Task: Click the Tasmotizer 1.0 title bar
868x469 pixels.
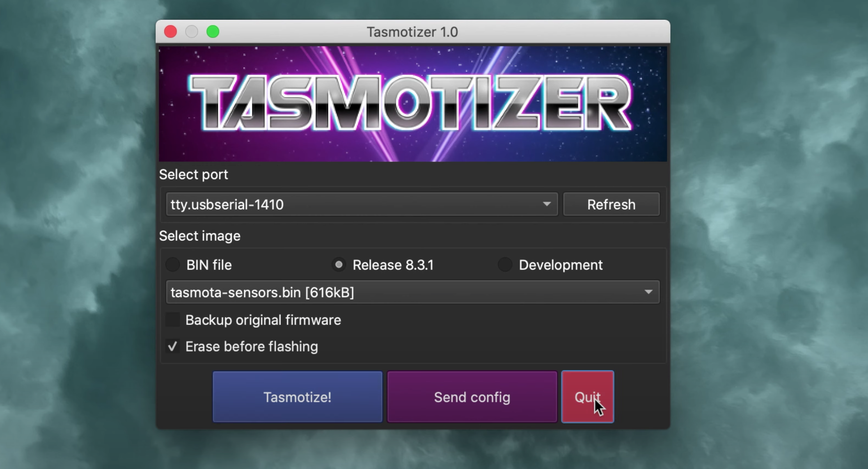Action: point(412,32)
